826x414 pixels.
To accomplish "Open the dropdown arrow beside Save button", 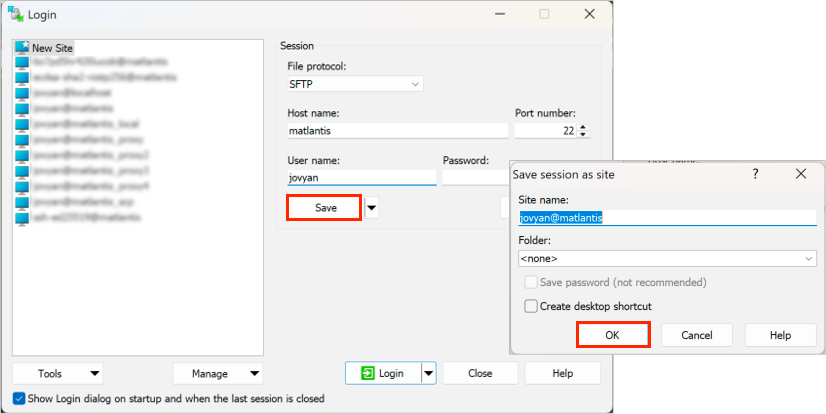I will tap(372, 208).
